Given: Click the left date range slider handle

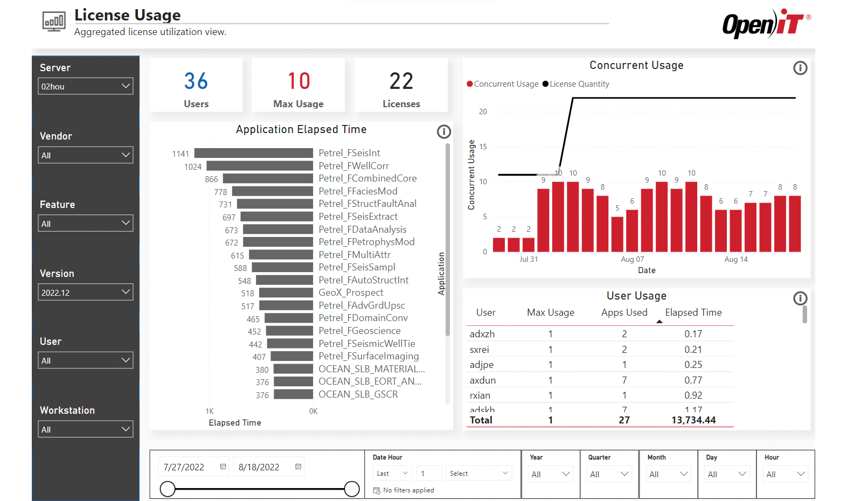Looking at the screenshot, I should (x=168, y=489).
